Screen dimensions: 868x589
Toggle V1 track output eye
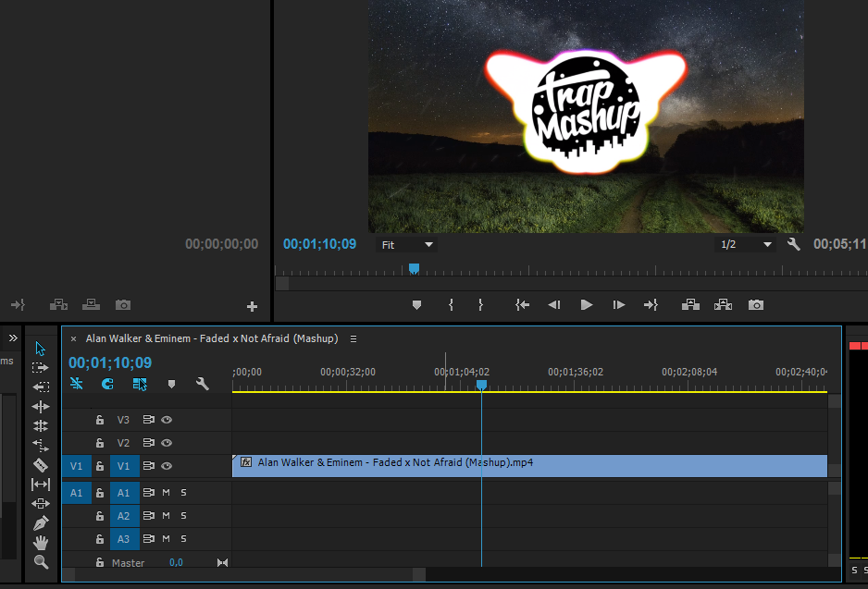click(x=167, y=466)
